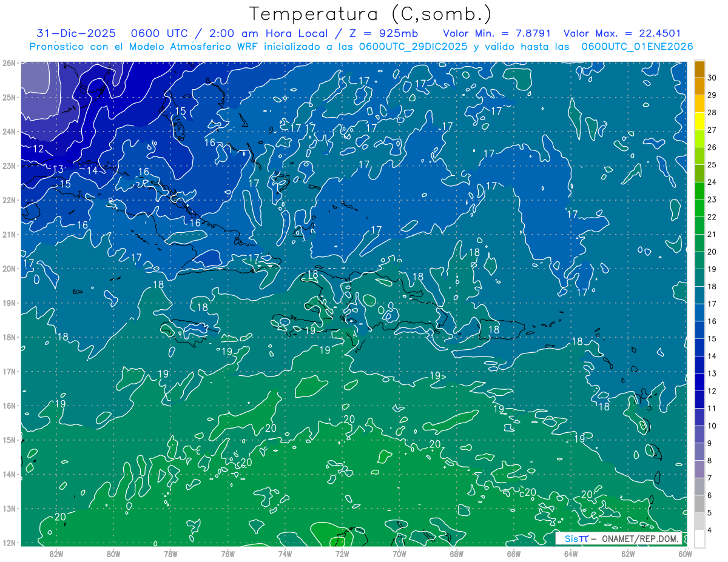This screenshot has height=562, width=728.
Task: Click the 14N latitude axis label
Action: (8, 474)
